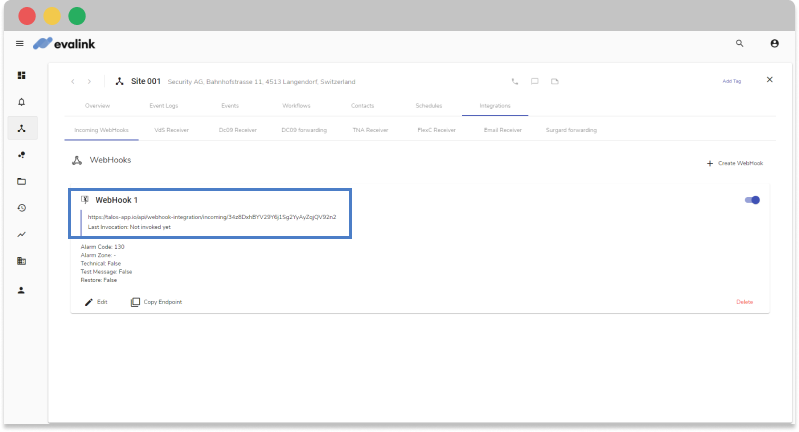Disable the WebHook 1 toggle switch
Screen dimensions: 799x432
(x=752, y=200)
